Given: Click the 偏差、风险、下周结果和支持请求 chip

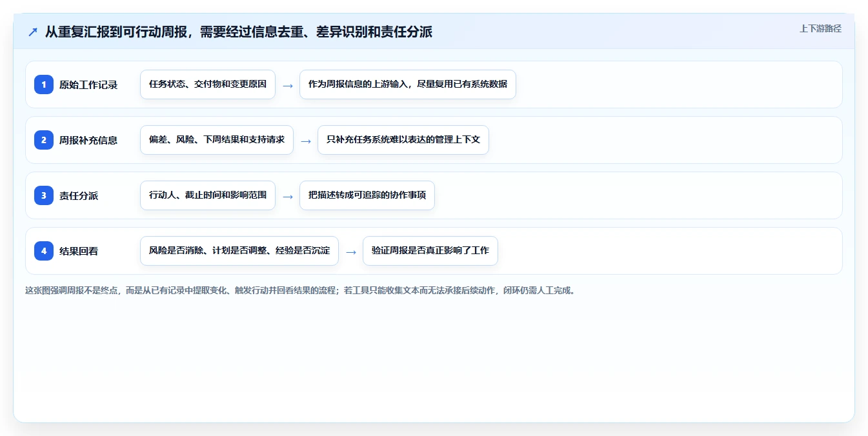Looking at the screenshot, I should pos(217,140).
